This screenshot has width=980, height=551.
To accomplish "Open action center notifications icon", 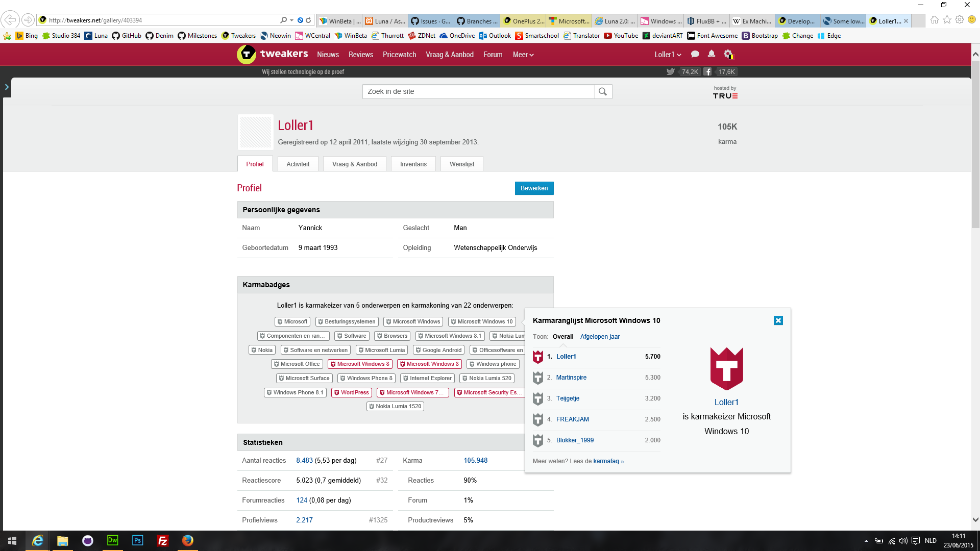I will [916, 541].
